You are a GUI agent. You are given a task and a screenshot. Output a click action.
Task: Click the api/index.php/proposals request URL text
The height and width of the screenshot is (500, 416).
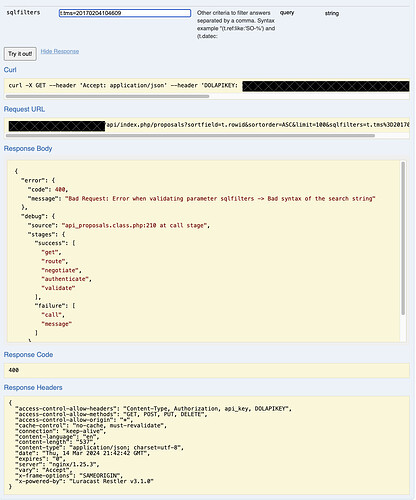[257, 125]
